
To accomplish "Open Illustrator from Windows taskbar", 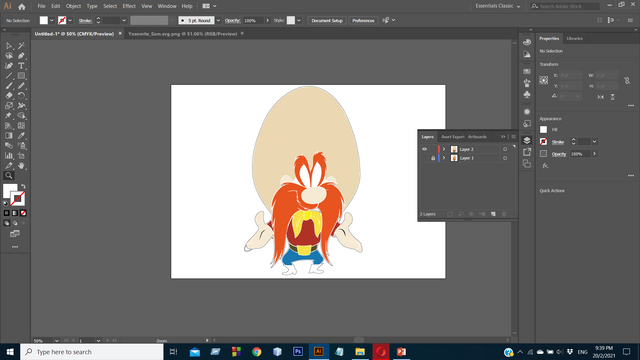I will pos(318,351).
